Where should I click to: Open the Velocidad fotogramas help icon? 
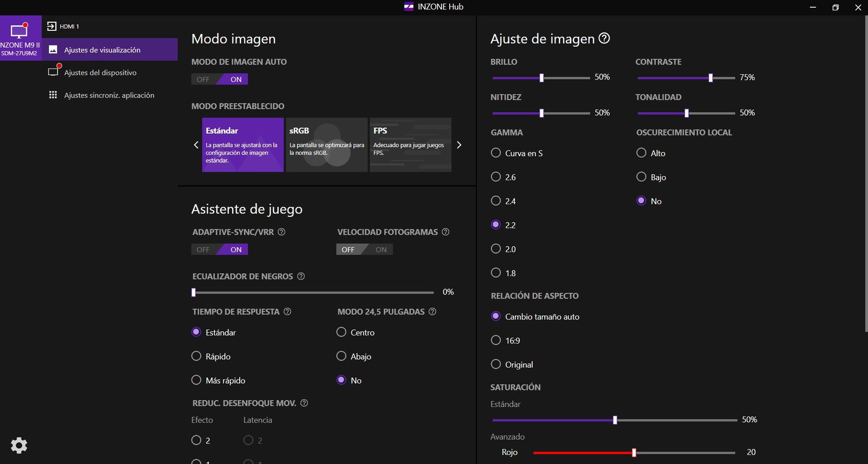pyautogui.click(x=445, y=232)
